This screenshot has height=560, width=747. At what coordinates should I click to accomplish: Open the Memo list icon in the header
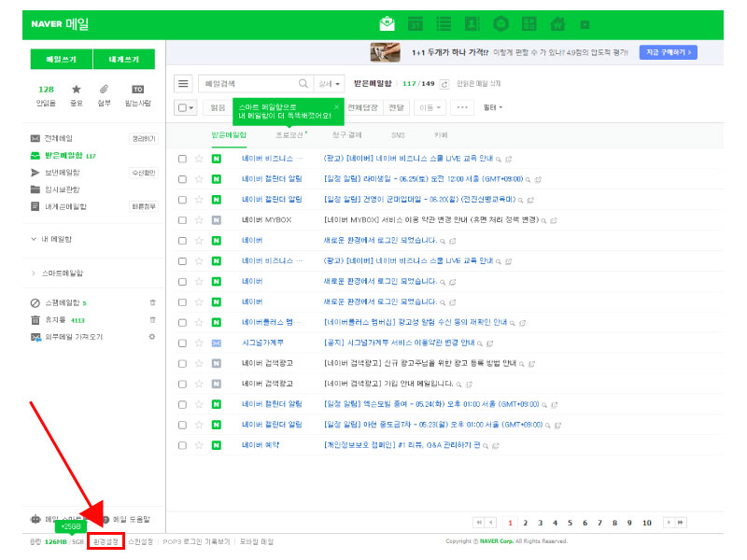(444, 23)
